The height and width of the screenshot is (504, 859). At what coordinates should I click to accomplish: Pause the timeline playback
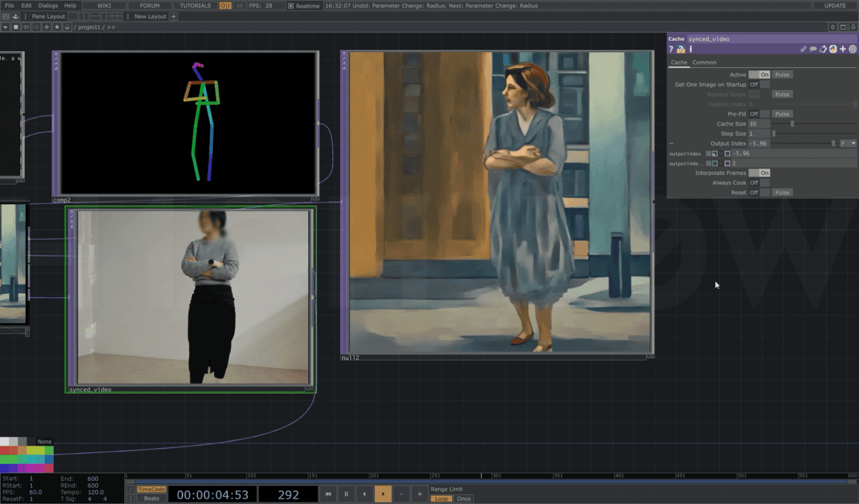pos(346,494)
